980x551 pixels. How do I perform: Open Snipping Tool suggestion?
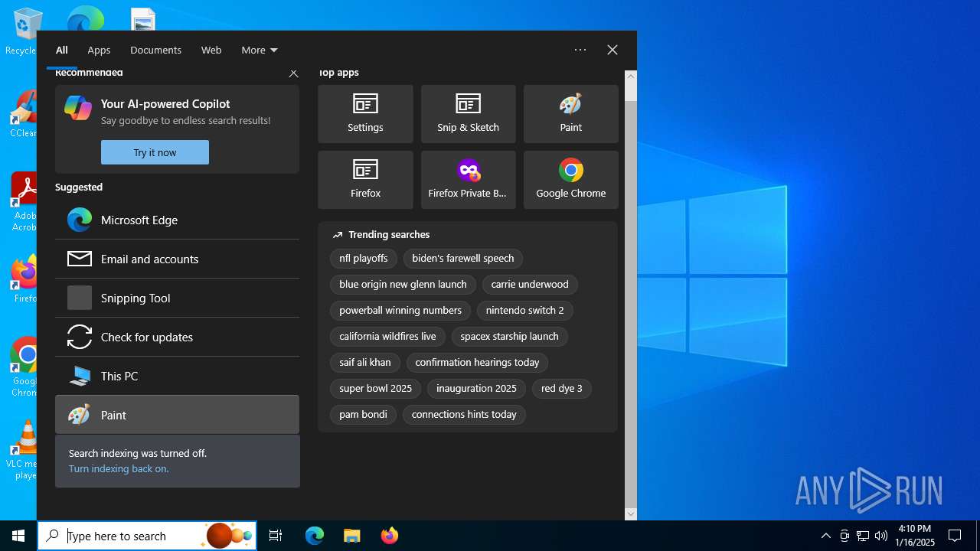coord(177,298)
